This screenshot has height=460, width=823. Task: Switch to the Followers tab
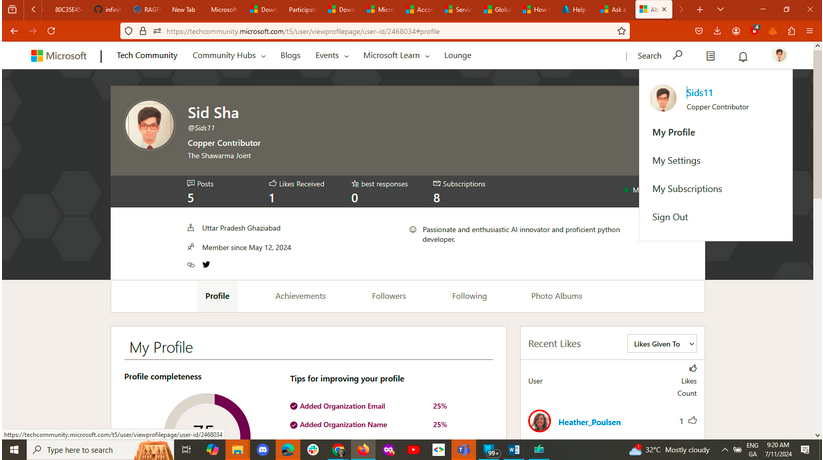click(388, 296)
